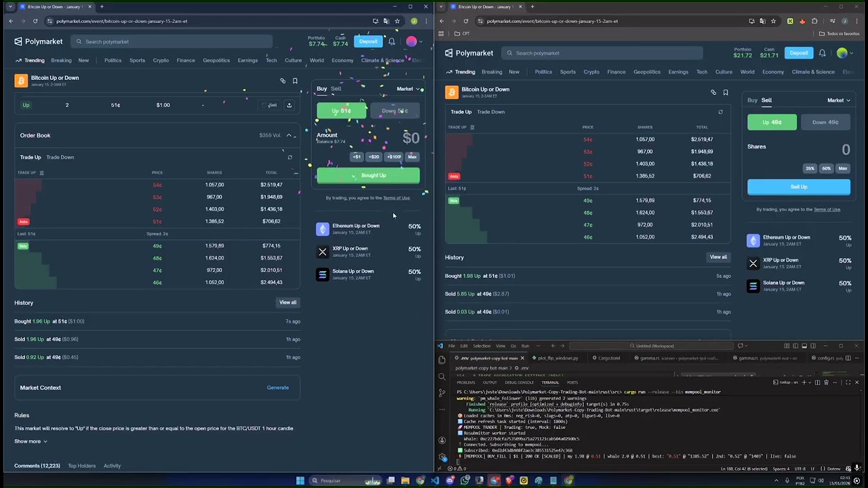The width and height of the screenshot is (868, 488).
Task: Focus search polymarket field in right window
Action: [x=602, y=53]
